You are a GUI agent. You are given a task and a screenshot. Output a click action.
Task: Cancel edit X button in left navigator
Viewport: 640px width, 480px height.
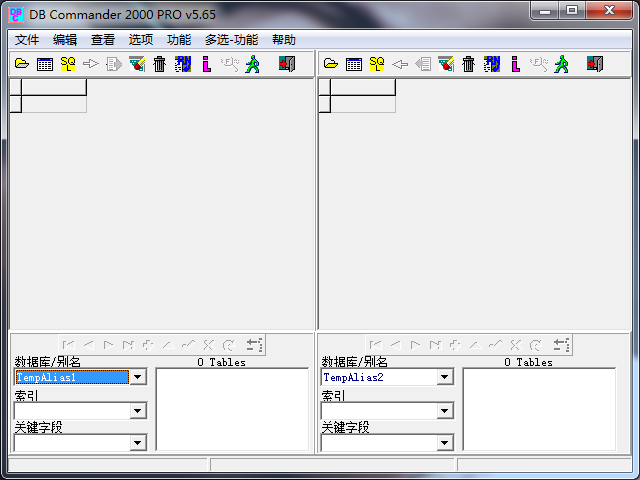coord(209,345)
